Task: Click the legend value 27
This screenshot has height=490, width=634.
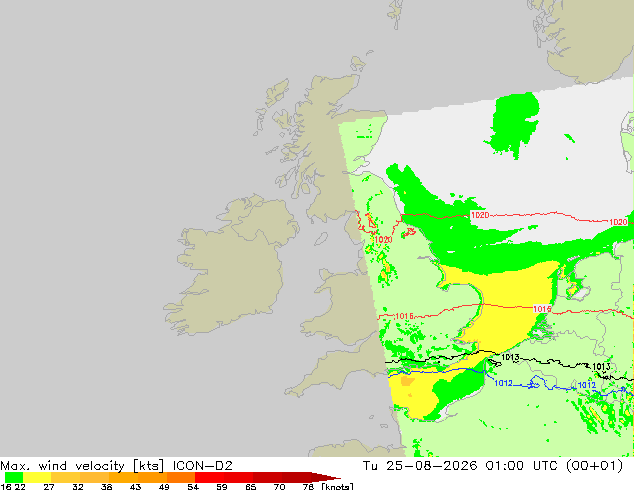Action: (x=49, y=487)
